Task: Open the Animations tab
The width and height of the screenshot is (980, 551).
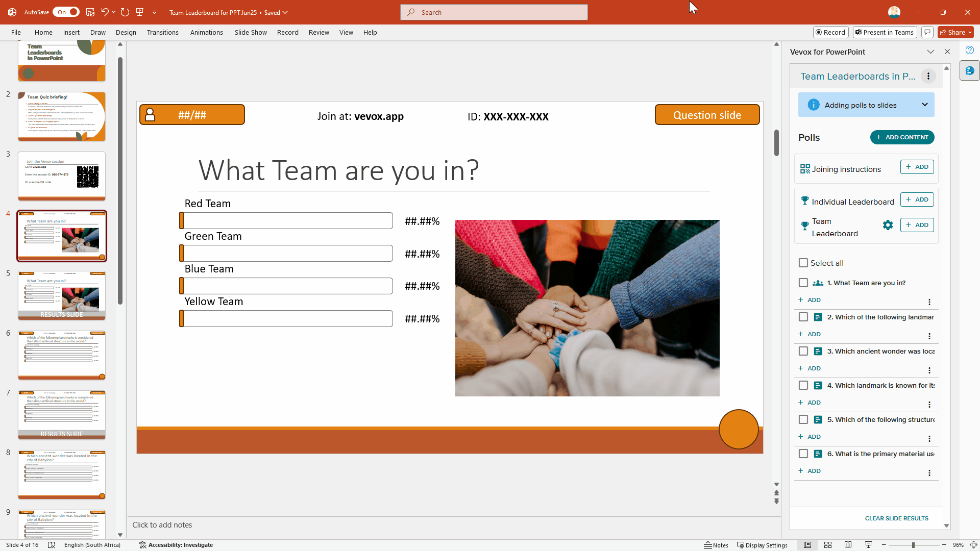Action: click(206, 32)
